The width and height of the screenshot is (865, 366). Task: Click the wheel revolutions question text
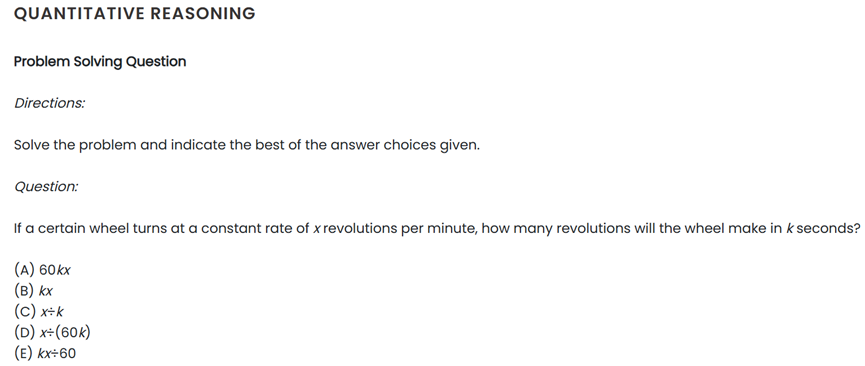[x=437, y=229]
